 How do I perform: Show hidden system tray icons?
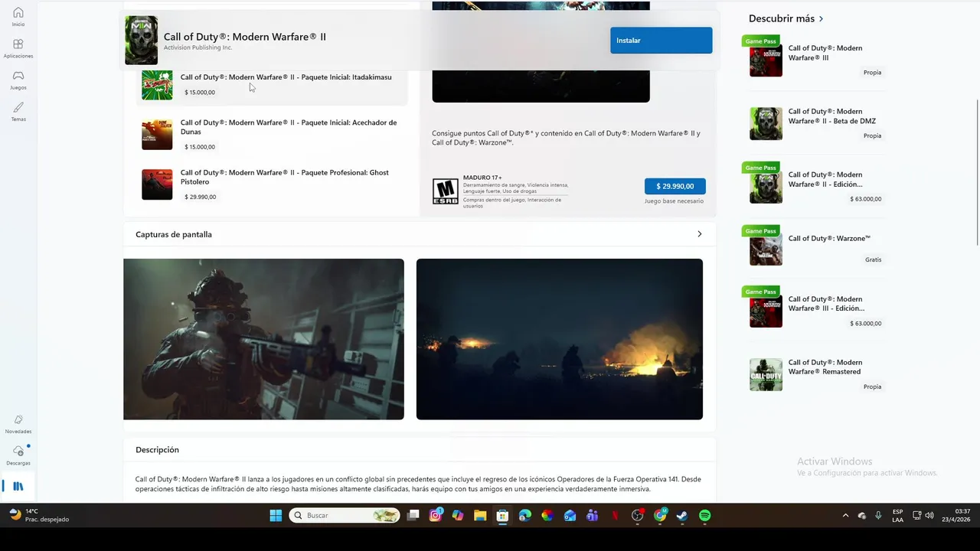pos(845,516)
